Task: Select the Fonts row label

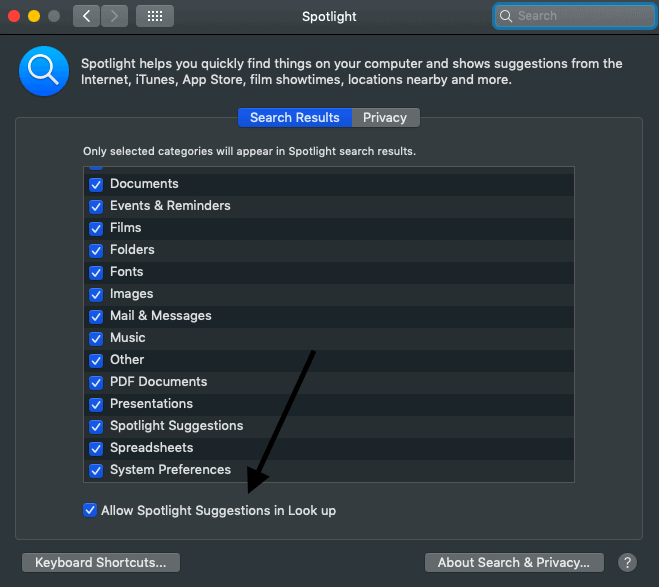Action: (127, 271)
